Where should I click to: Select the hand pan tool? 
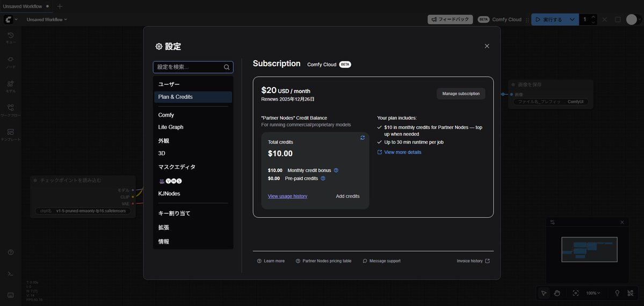(x=557, y=293)
